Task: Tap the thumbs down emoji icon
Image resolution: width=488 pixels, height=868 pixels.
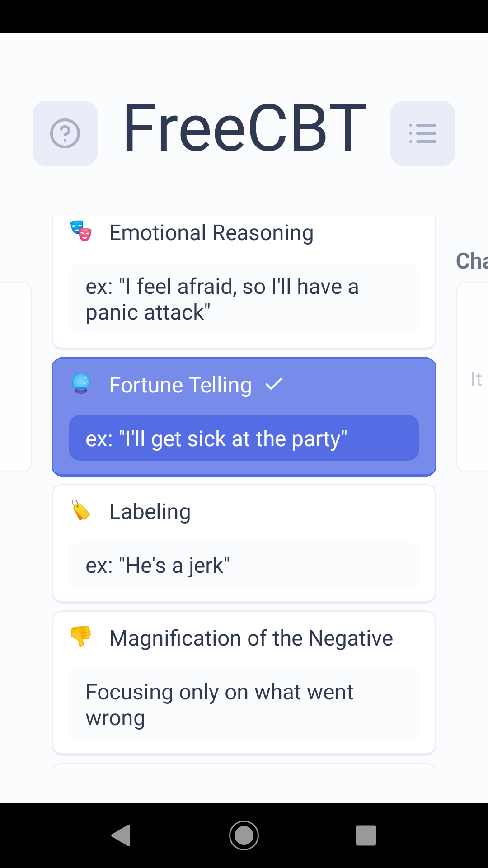Action: (x=81, y=637)
